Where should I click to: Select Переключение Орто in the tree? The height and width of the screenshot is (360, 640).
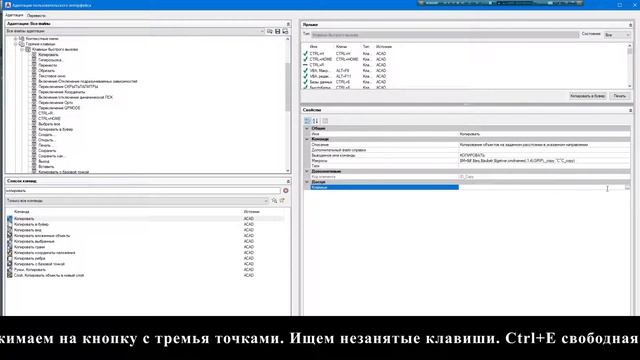pos(56,103)
